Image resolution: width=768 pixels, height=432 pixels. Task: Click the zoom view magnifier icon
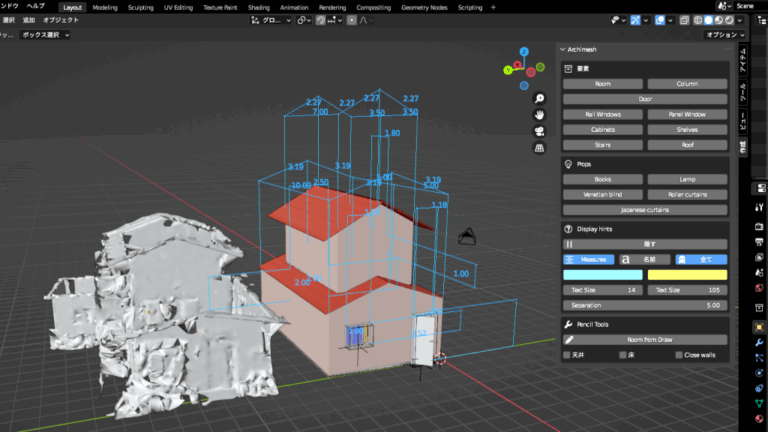click(x=539, y=98)
